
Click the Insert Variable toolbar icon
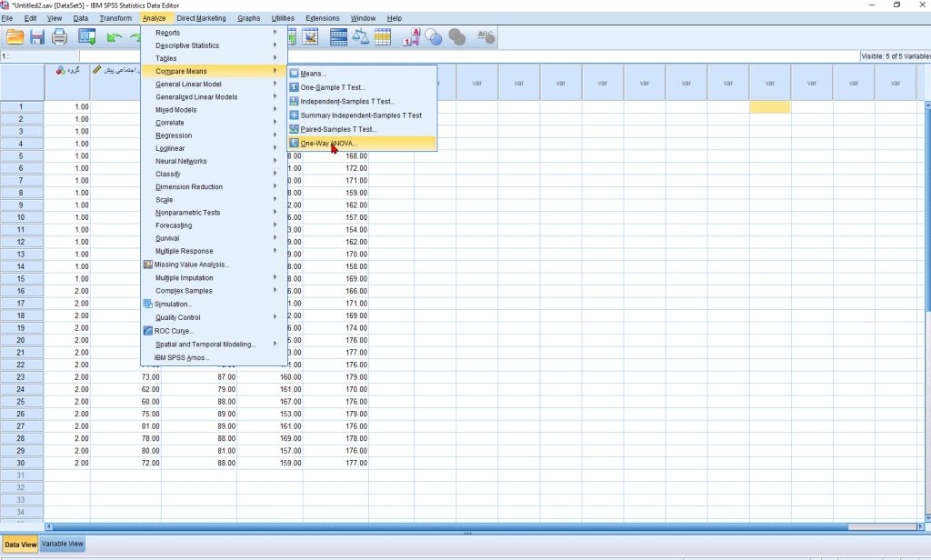point(310,37)
